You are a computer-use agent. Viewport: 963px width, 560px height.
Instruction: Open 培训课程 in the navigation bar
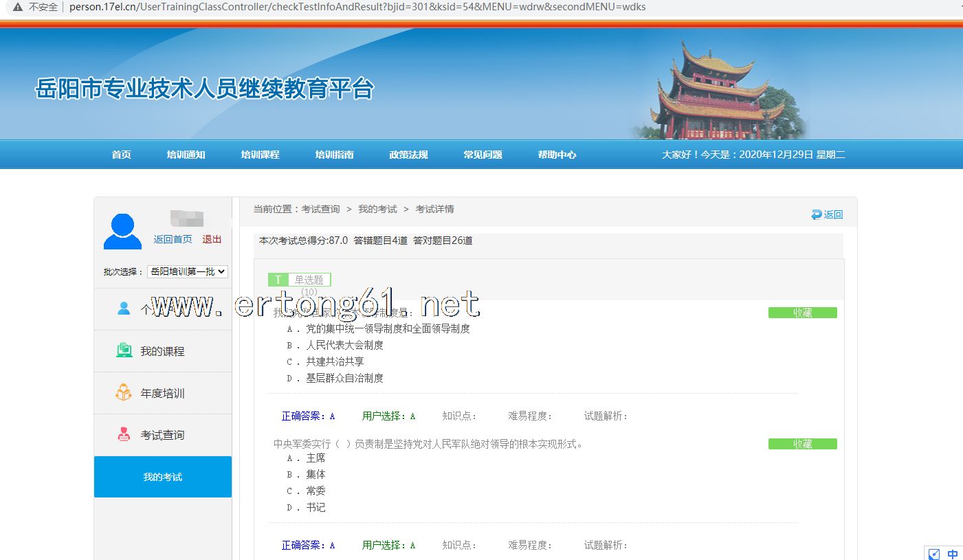[260, 155]
